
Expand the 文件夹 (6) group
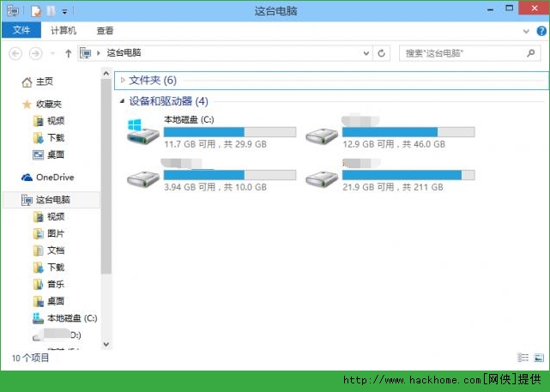coord(123,80)
